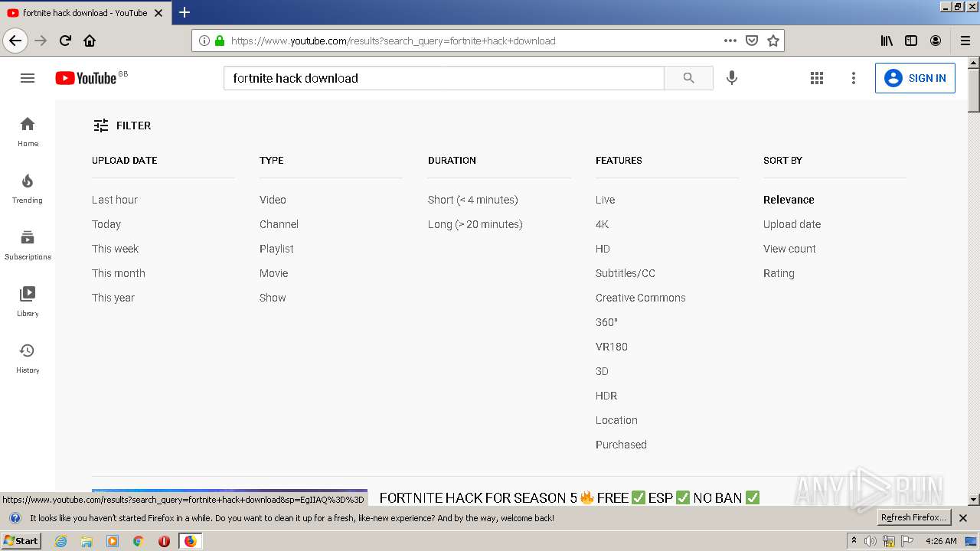Filter by This month upload date
The width and height of the screenshot is (980, 551).
coord(119,273)
